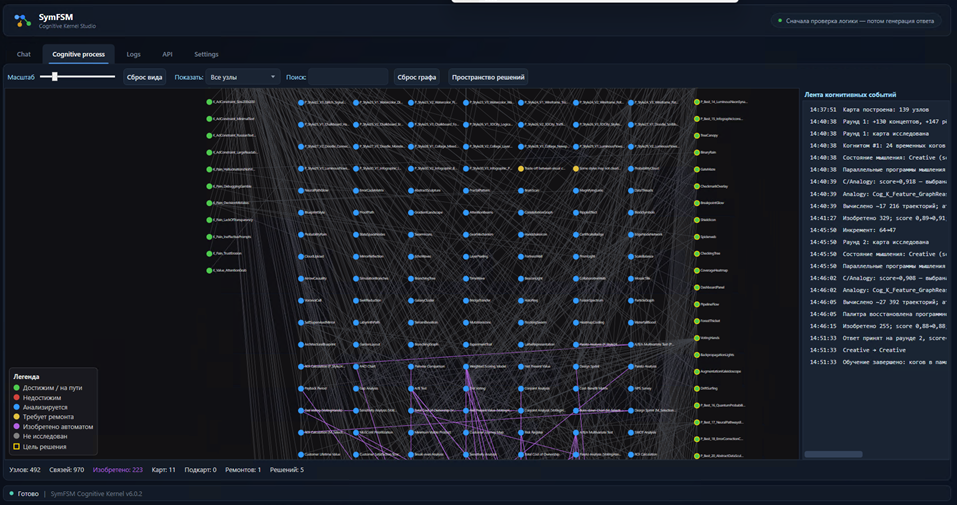The image size is (957, 505).
Task: Open the Logs tab
Action: point(134,54)
